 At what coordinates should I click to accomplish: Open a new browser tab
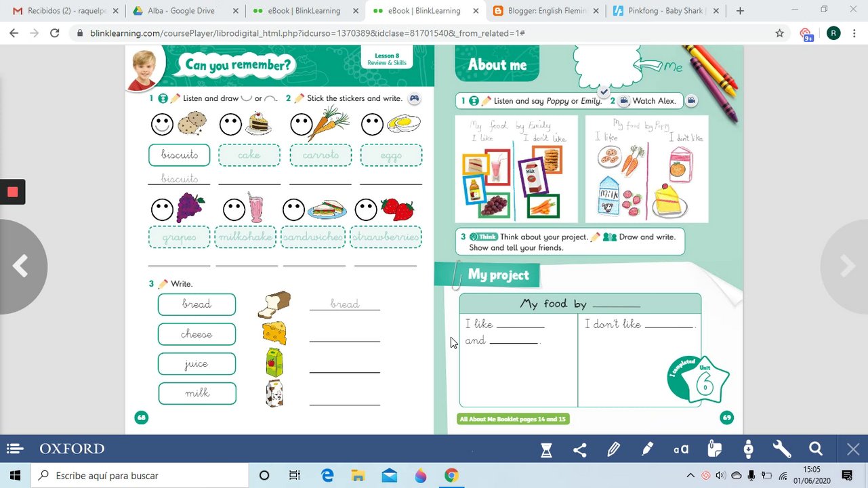(x=740, y=11)
